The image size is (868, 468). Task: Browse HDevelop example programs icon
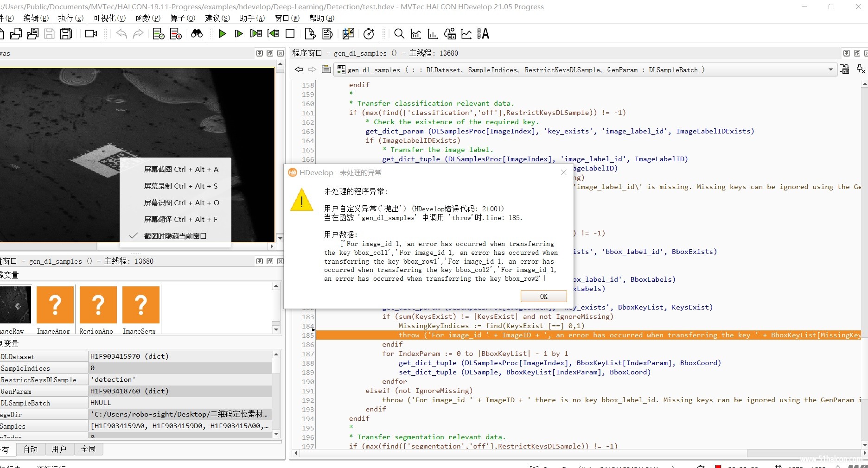click(32, 34)
